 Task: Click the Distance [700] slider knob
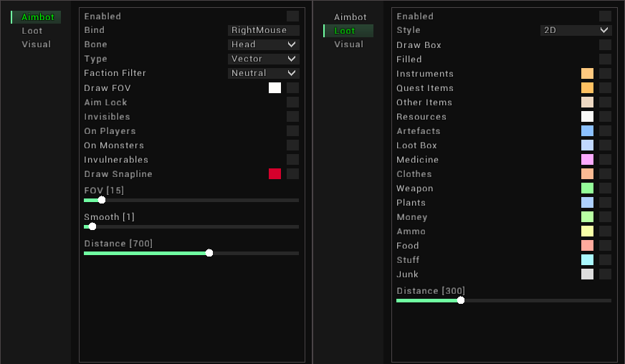pos(209,253)
